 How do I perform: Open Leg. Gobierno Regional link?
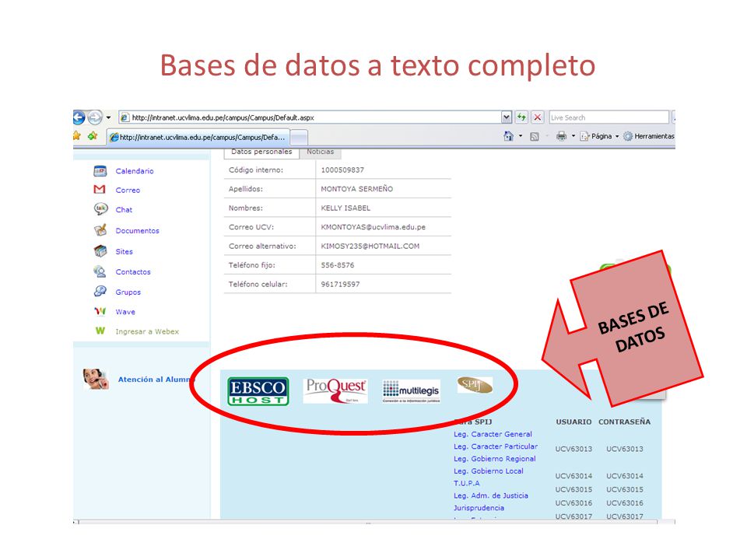click(495, 459)
